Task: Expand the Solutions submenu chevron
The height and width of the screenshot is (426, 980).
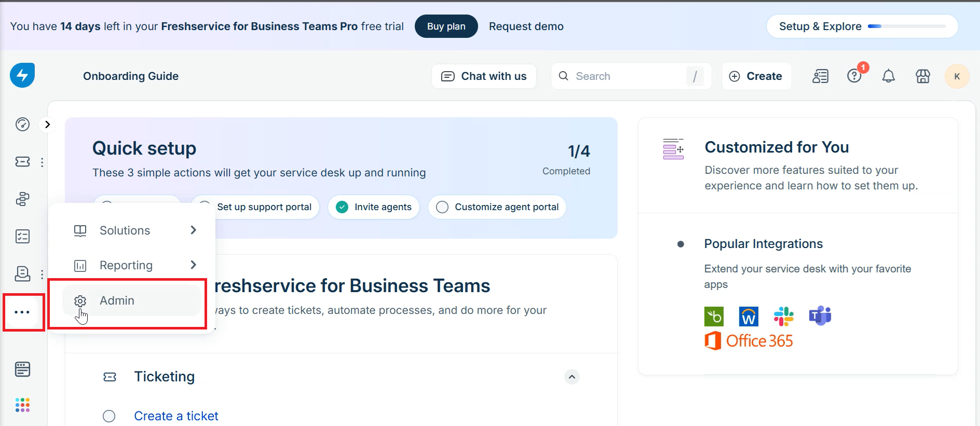Action: tap(193, 230)
